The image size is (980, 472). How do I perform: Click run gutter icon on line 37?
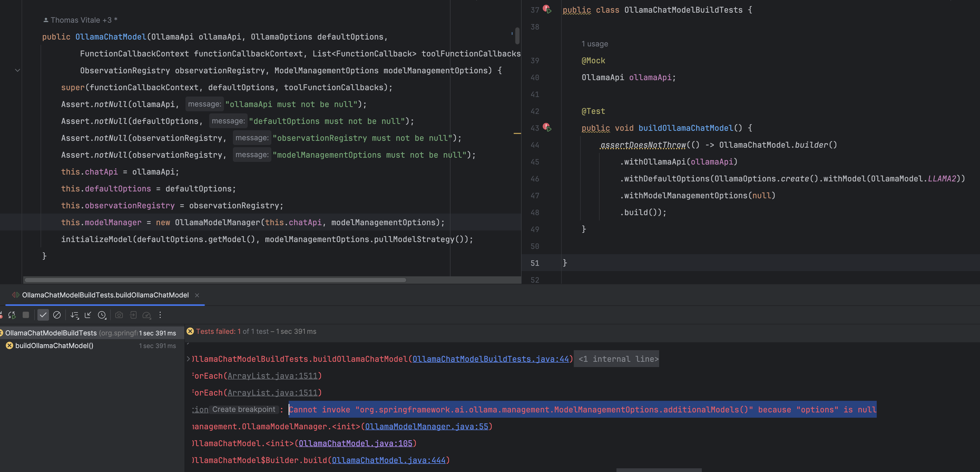547,9
